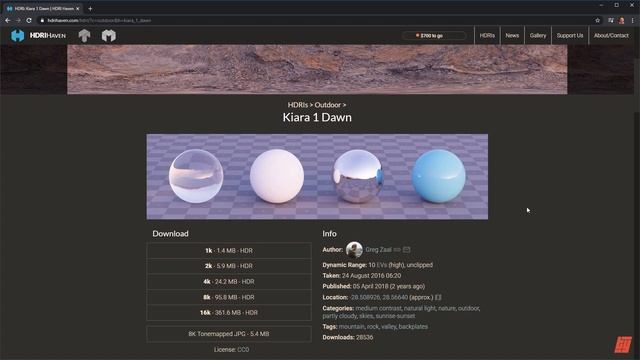Download the 8K Tonemapped JPG

click(x=229, y=334)
